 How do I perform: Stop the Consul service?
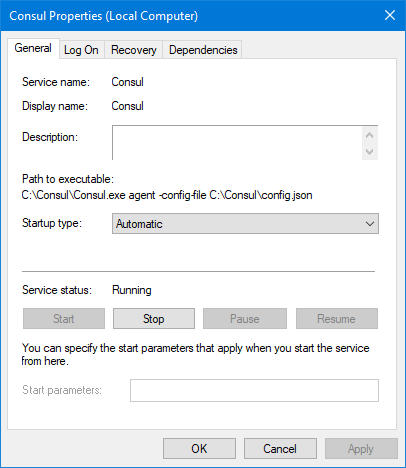(x=154, y=319)
